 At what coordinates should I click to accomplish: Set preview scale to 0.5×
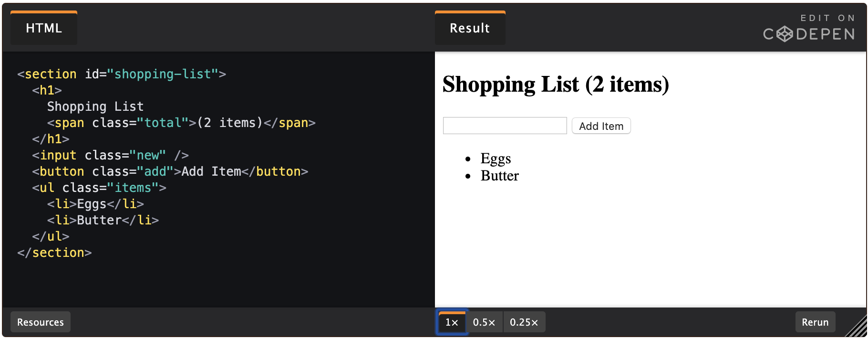(484, 322)
